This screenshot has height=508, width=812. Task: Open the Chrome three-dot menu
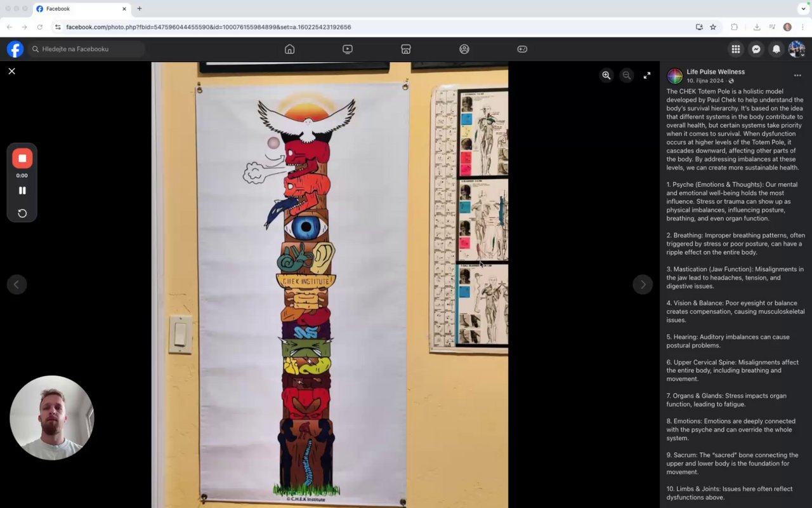[x=802, y=27]
